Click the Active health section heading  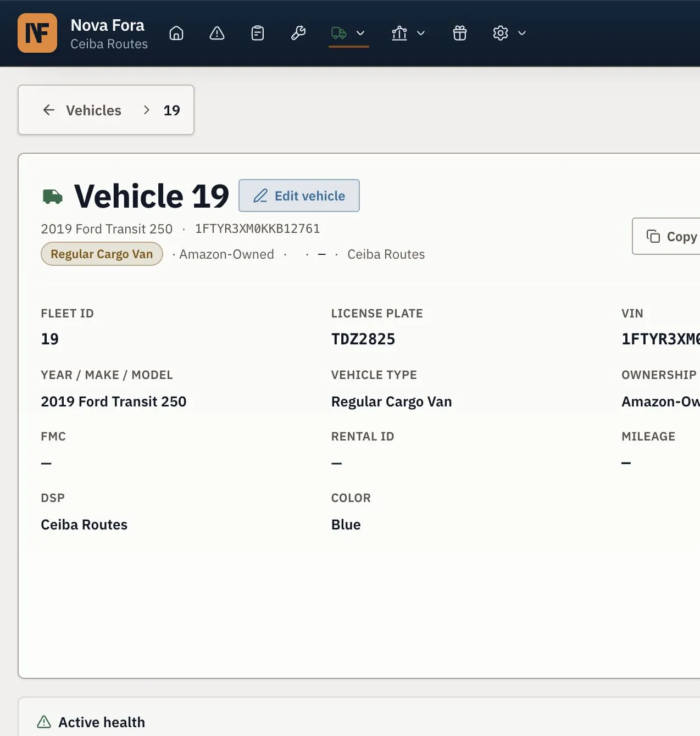pos(102,722)
